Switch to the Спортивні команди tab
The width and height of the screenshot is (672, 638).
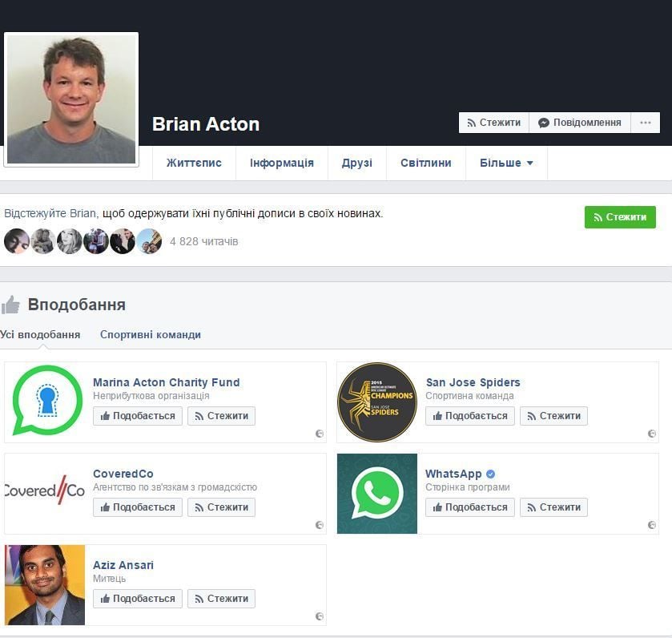coord(150,335)
